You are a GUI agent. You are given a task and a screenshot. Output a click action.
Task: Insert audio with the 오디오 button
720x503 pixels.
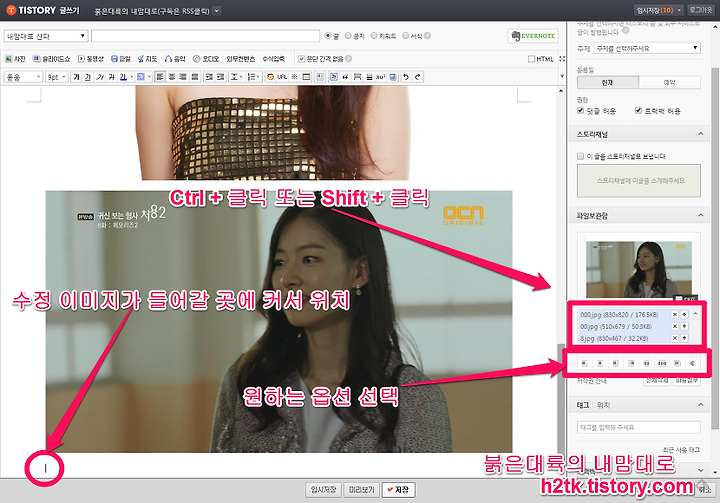[206, 59]
